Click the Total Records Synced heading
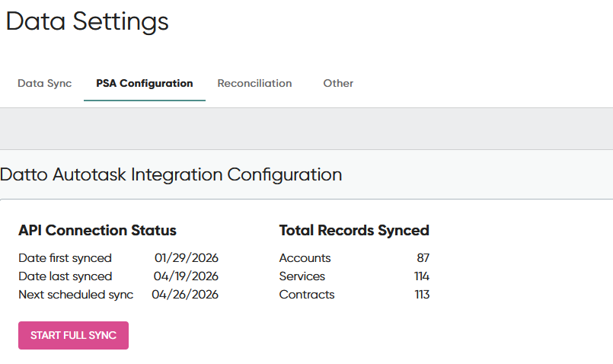613x364 pixels. [354, 230]
